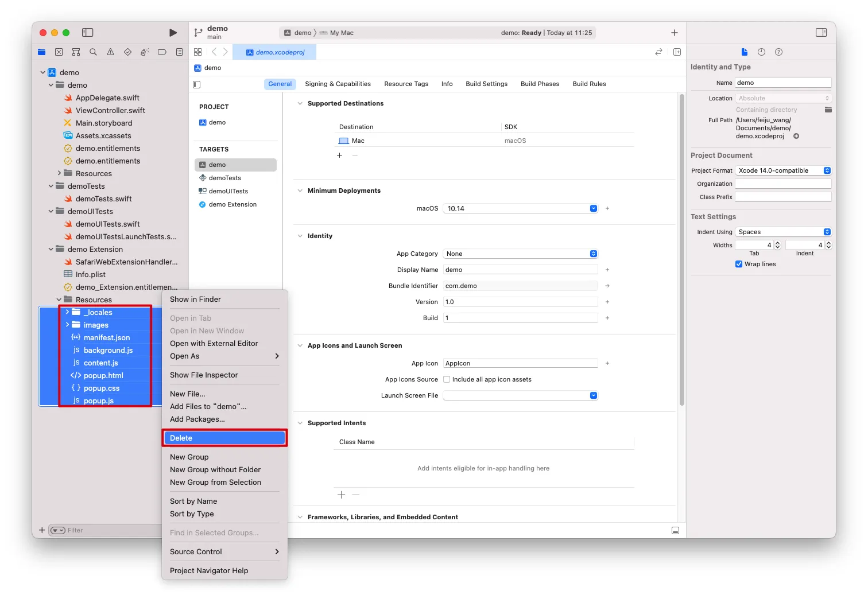This screenshot has height=595, width=868.
Task: Choose Show in Finder from context menu
Action: 224,300
